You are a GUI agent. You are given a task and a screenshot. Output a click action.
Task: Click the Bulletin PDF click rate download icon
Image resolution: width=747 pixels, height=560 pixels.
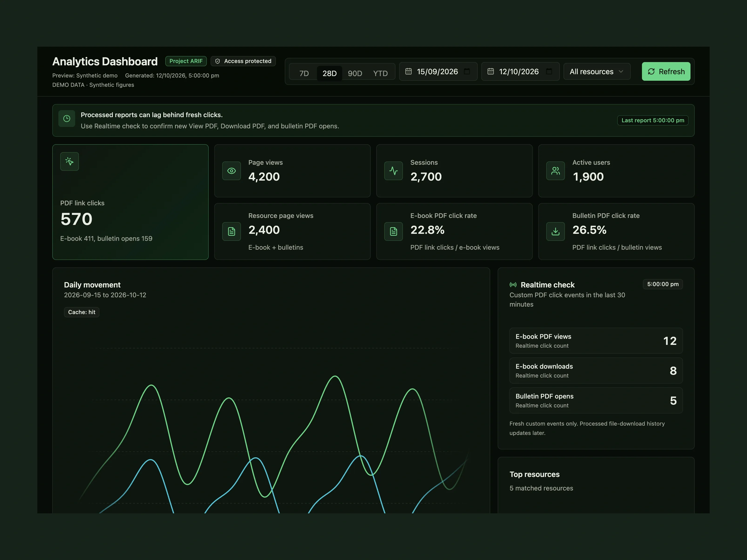[x=556, y=231]
